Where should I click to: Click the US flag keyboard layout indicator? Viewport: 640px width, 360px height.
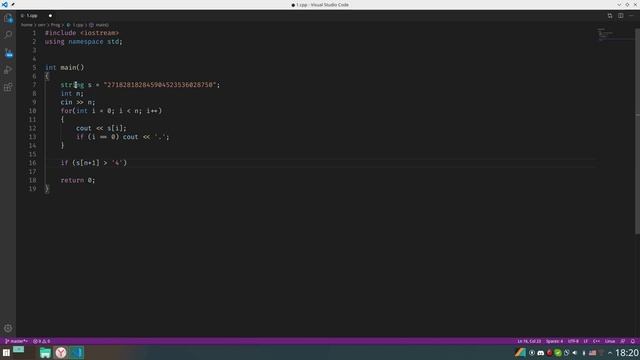coord(592,353)
